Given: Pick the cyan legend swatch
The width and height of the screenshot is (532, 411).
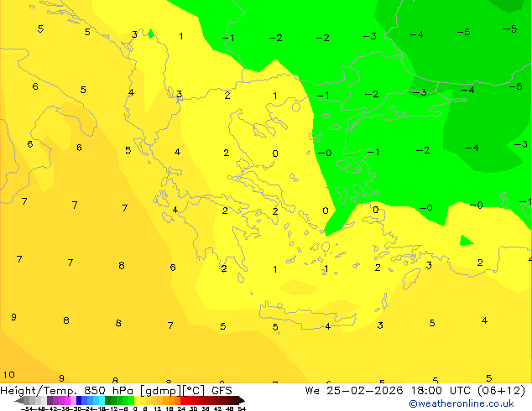Looking at the screenshot, I should (x=102, y=400).
